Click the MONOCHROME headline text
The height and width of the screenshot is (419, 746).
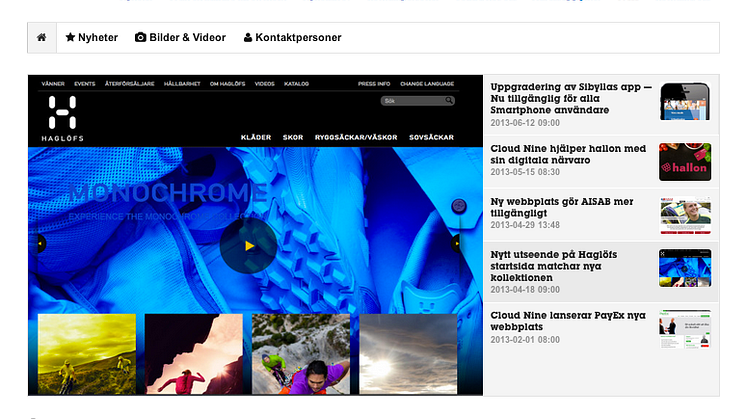(x=168, y=193)
